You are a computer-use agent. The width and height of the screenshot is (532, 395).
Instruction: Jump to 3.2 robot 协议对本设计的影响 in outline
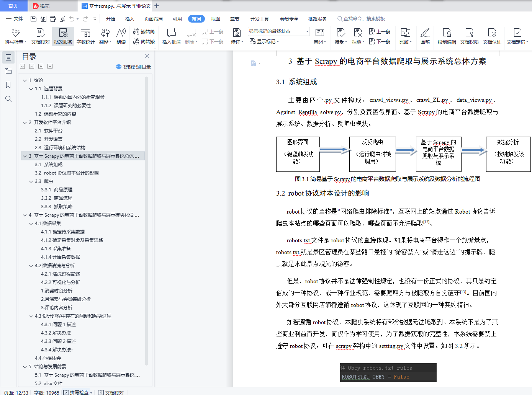71,173
